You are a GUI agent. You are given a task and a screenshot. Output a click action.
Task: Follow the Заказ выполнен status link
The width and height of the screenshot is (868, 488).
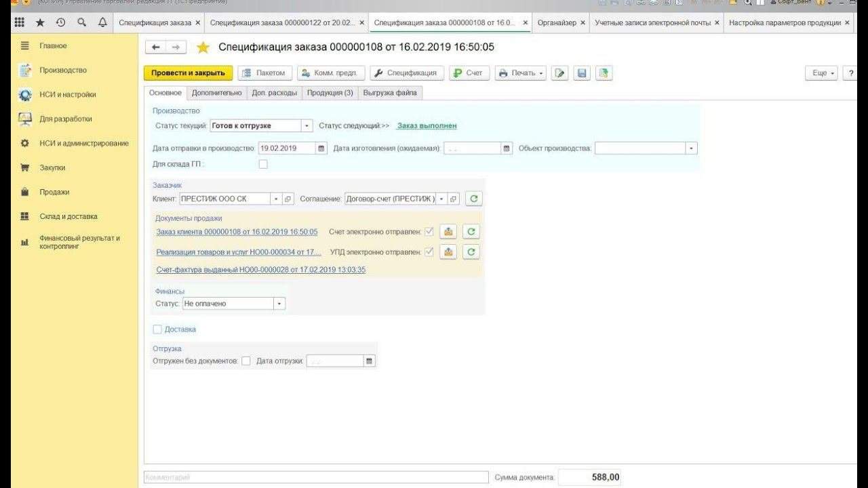427,125
